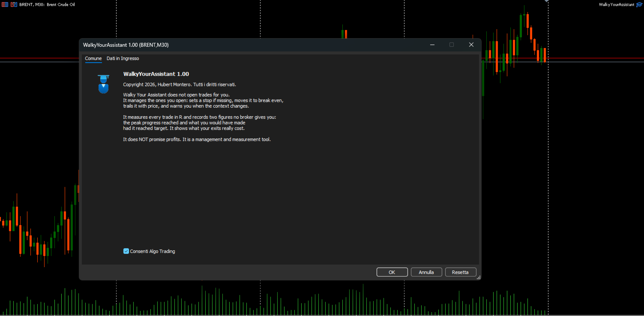Confirm the dialog with OK
The width and height of the screenshot is (644, 316).
392,272
